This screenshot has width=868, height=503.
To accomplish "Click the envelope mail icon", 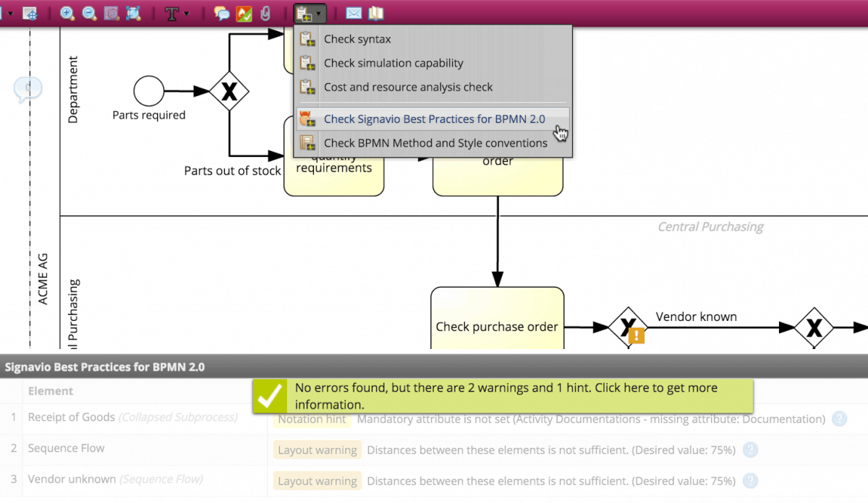I will click(354, 13).
